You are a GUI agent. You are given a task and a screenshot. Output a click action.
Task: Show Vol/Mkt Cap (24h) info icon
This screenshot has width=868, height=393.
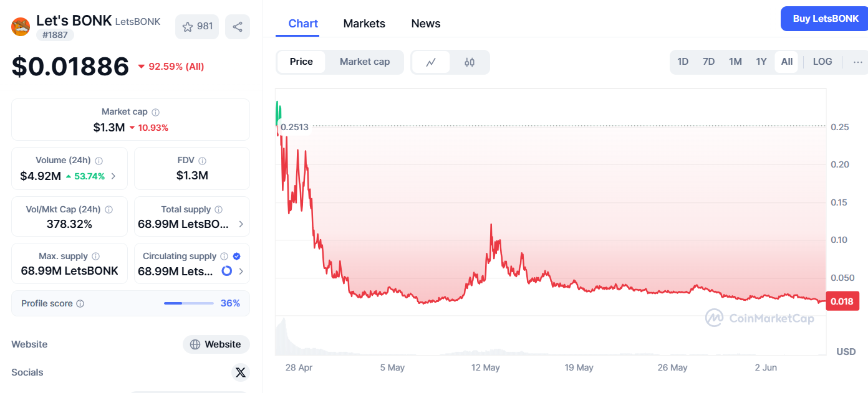coord(109,210)
